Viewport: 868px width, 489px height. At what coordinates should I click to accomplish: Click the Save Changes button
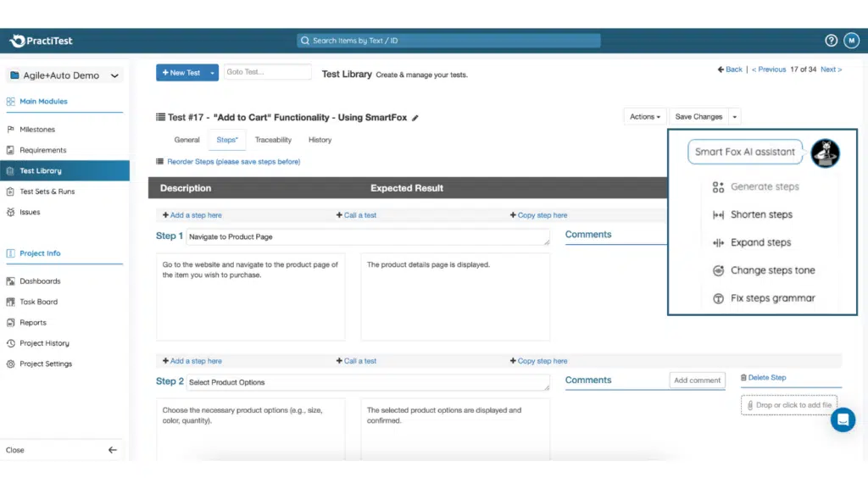(698, 117)
